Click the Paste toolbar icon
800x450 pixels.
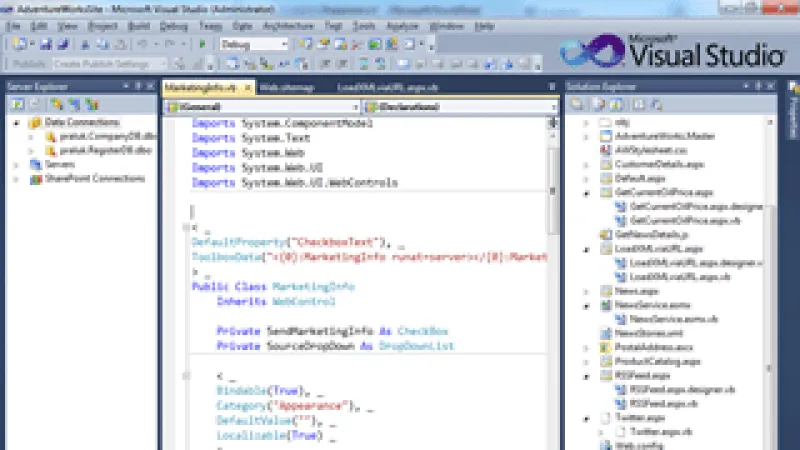pyautogui.click(x=120, y=45)
